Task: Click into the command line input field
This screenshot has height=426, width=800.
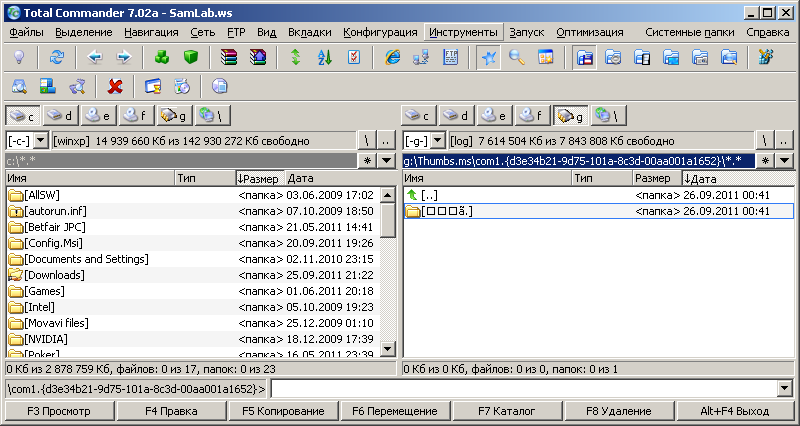Action: [x=524, y=389]
